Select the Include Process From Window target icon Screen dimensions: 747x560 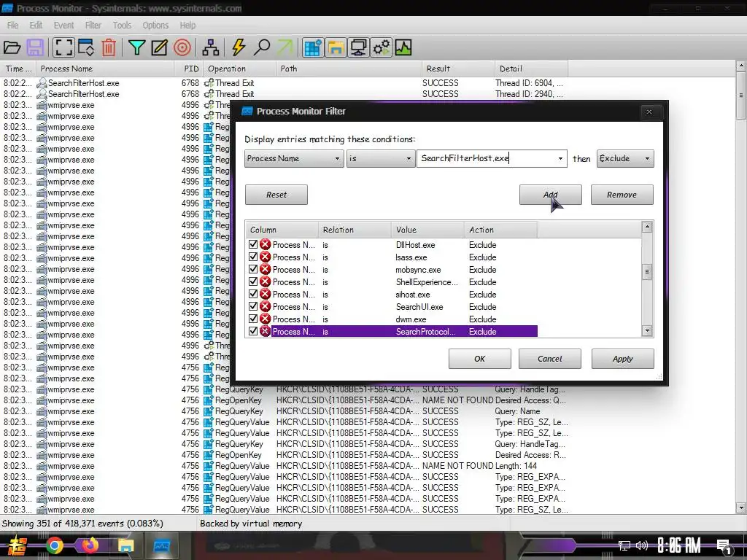[x=182, y=47]
